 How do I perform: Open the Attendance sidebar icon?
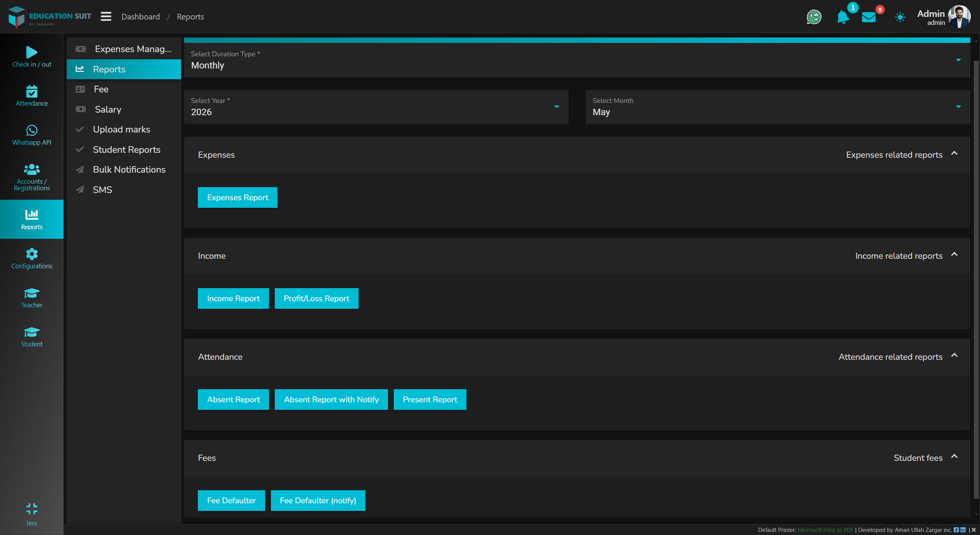tap(32, 96)
